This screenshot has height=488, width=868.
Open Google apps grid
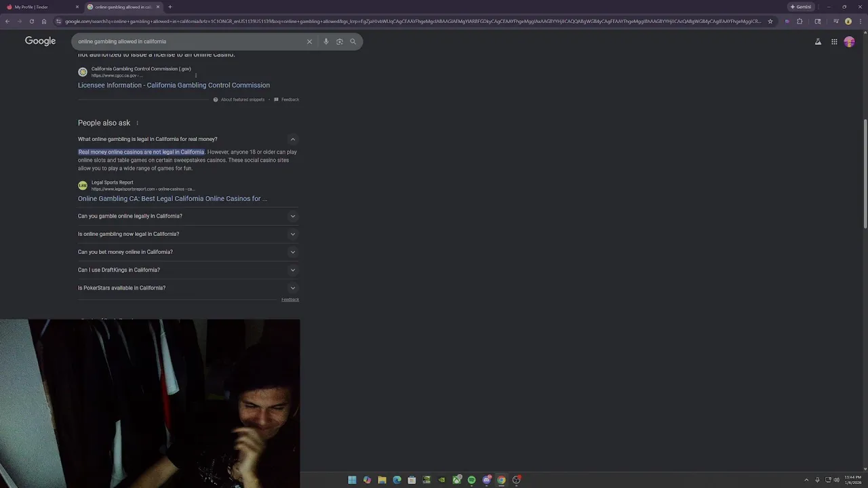tap(834, 41)
